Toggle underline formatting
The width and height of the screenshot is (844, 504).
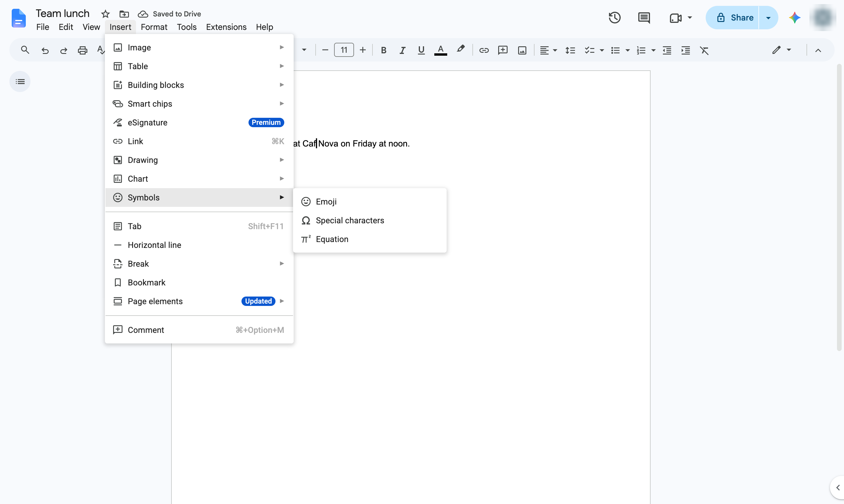click(421, 50)
